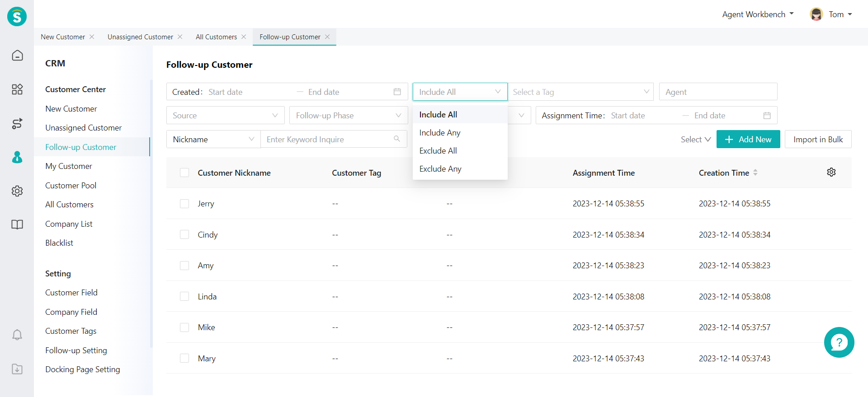The image size is (868, 397).
Task: Open Customer Tags setting
Action: (71, 331)
